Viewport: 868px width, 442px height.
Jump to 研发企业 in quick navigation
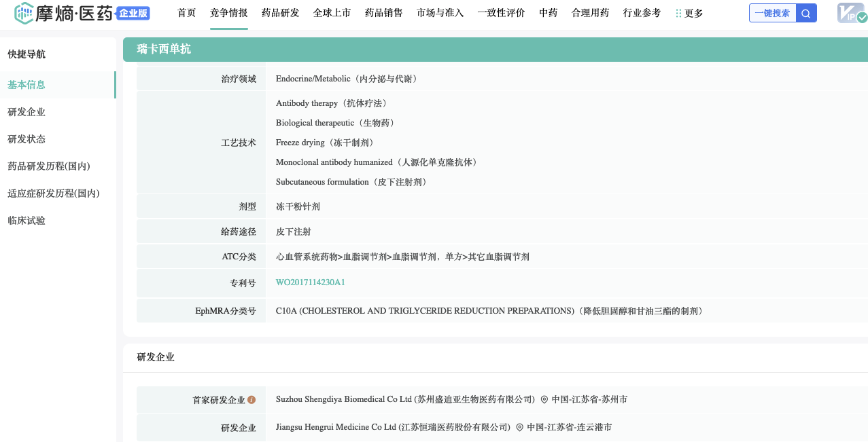click(x=27, y=112)
